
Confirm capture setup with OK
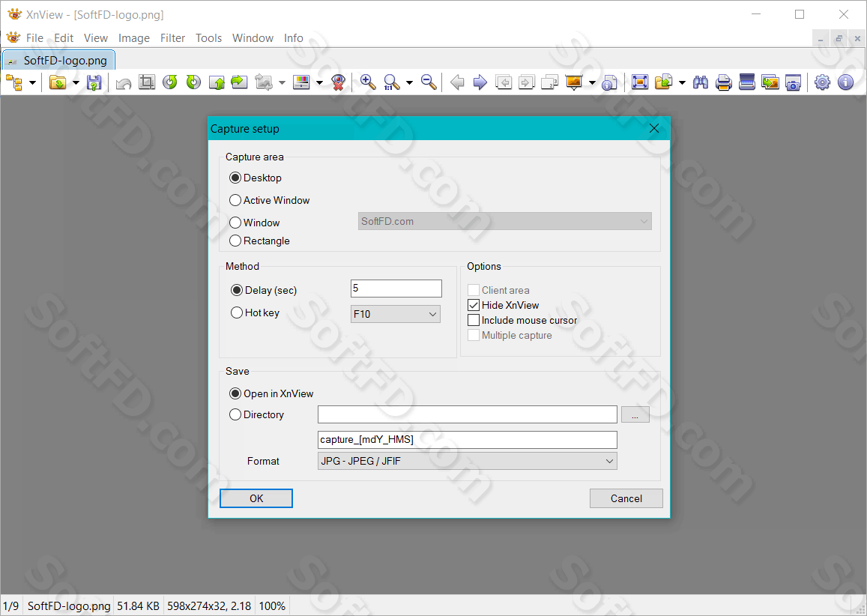[256, 498]
